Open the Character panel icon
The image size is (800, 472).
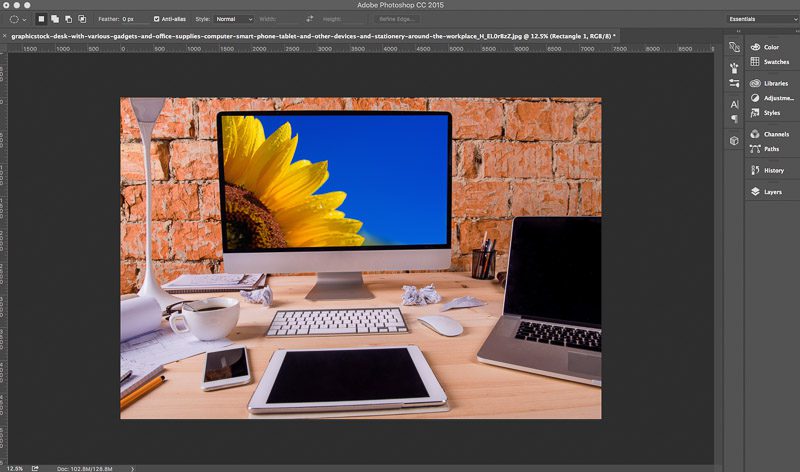(734, 104)
